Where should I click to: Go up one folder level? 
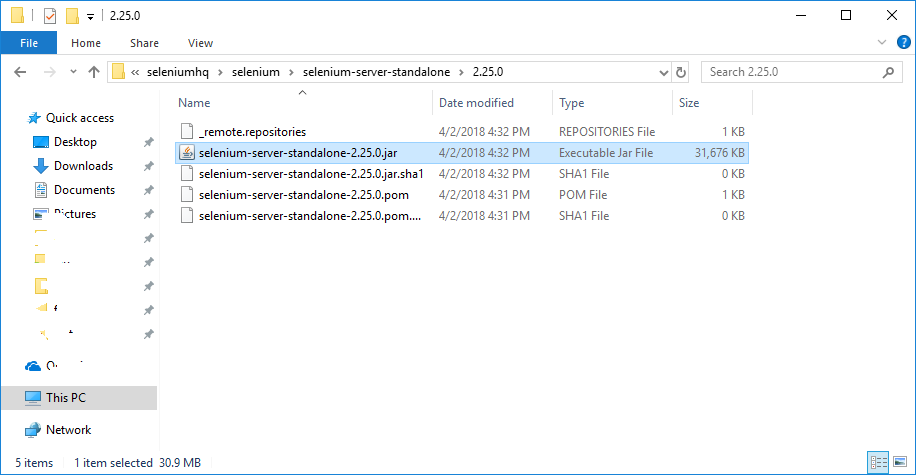point(93,72)
